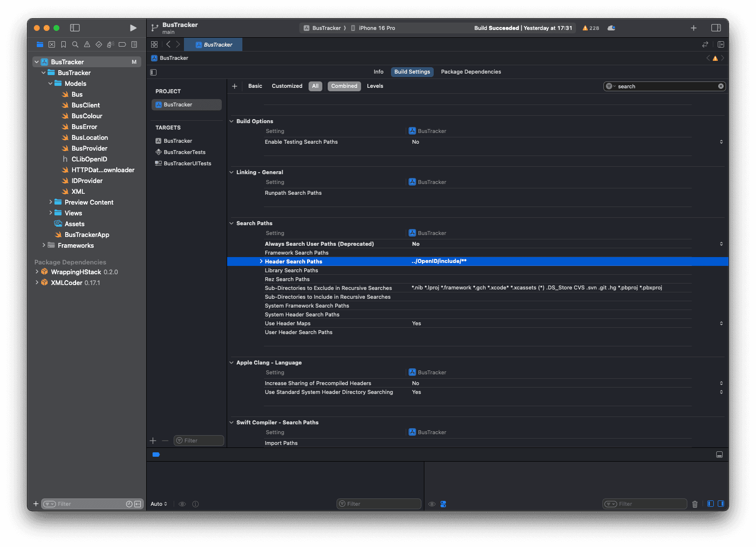Click the 228 warnings indicator
Viewport: 756px width, 547px height.
(x=591, y=28)
